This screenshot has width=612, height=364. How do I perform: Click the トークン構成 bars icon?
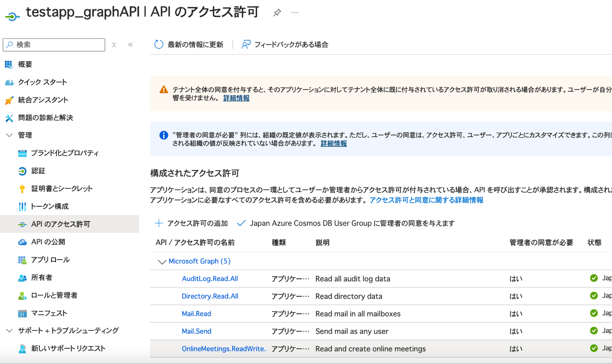[x=22, y=207]
